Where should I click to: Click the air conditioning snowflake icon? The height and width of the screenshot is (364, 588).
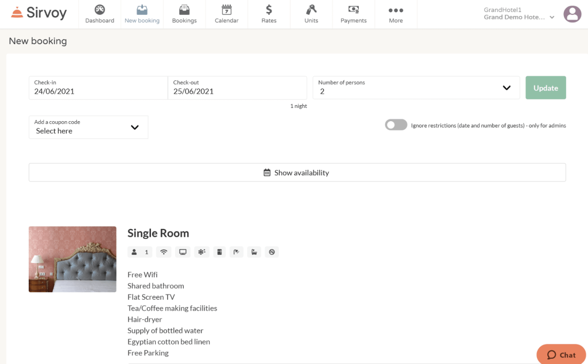(202, 252)
